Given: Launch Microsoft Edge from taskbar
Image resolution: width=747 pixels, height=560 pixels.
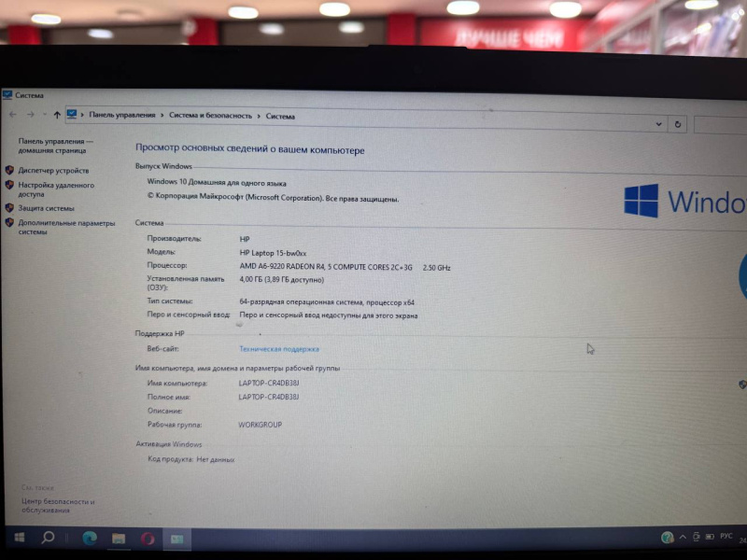Looking at the screenshot, I should coord(90,539).
